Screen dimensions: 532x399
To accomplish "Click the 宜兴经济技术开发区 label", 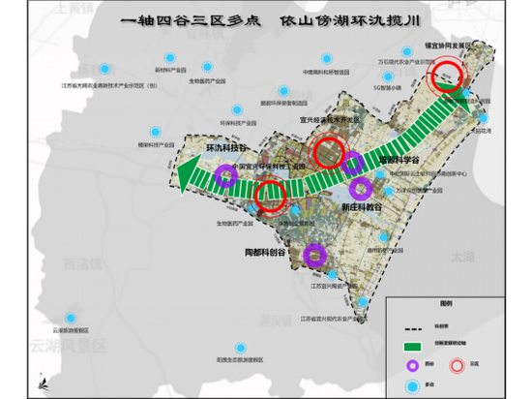I will click(x=330, y=120).
